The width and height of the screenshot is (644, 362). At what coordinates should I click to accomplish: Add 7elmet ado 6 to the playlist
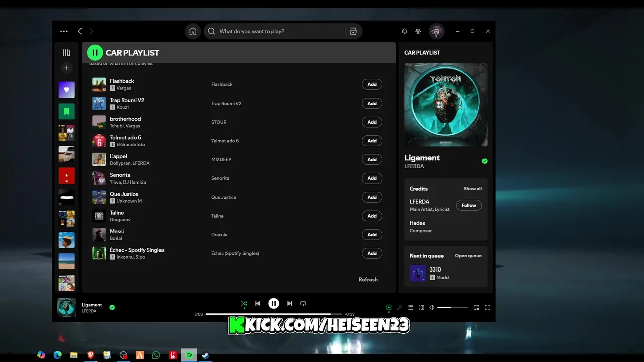coord(372,141)
